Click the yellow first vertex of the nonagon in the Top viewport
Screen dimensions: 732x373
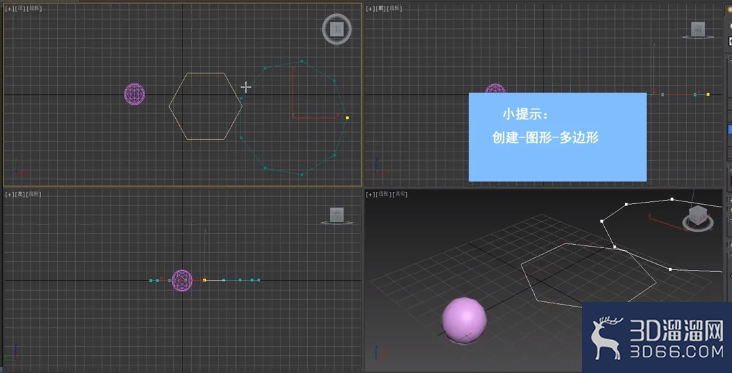[x=347, y=118]
